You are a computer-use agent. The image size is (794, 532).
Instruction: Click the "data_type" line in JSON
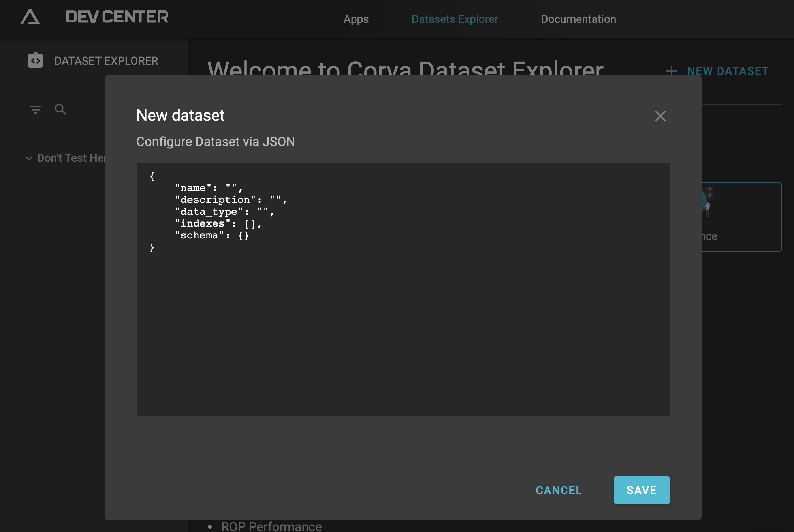(224, 212)
